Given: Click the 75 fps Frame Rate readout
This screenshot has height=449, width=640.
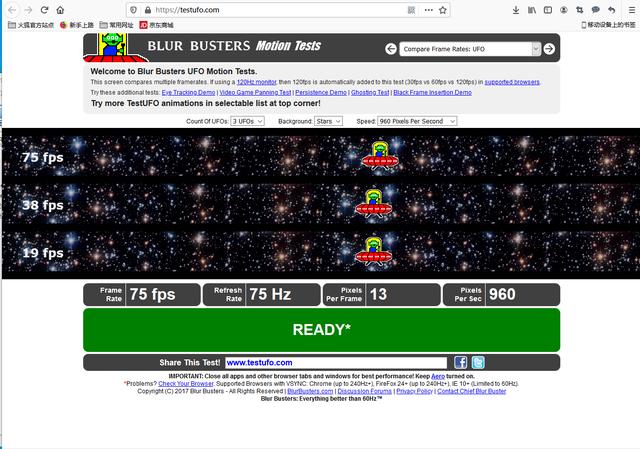Looking at the screenshot, I should pos(142,294).
